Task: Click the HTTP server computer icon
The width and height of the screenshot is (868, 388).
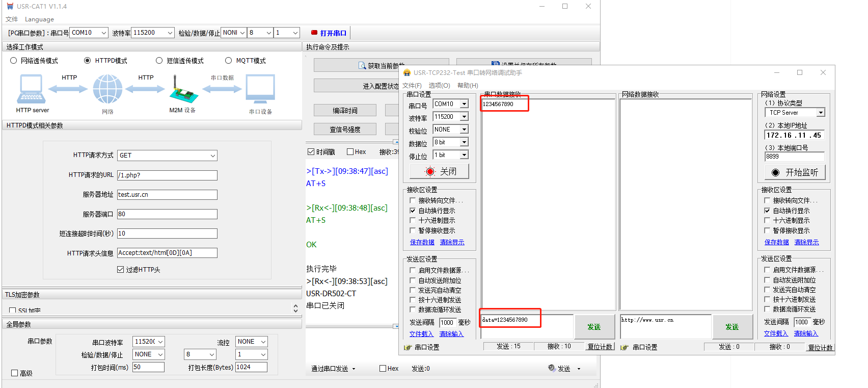Action: tap(31, 89)
